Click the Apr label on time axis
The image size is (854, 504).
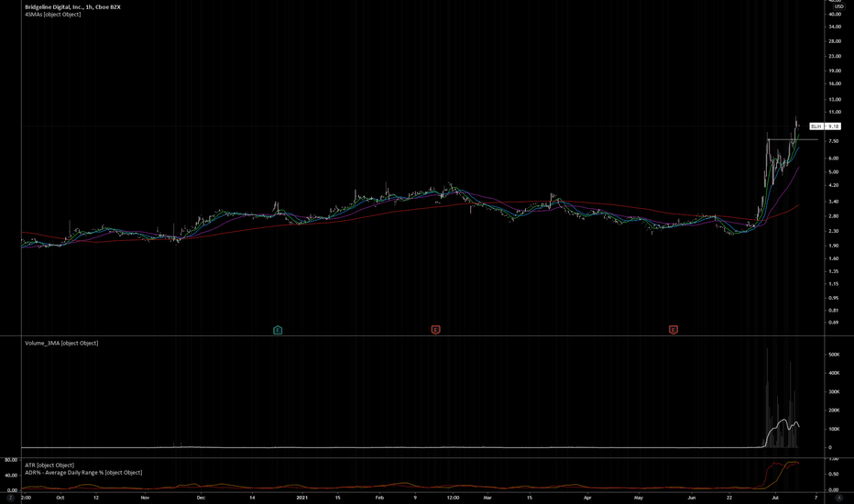pyautogui.click(x=587, y=498)
